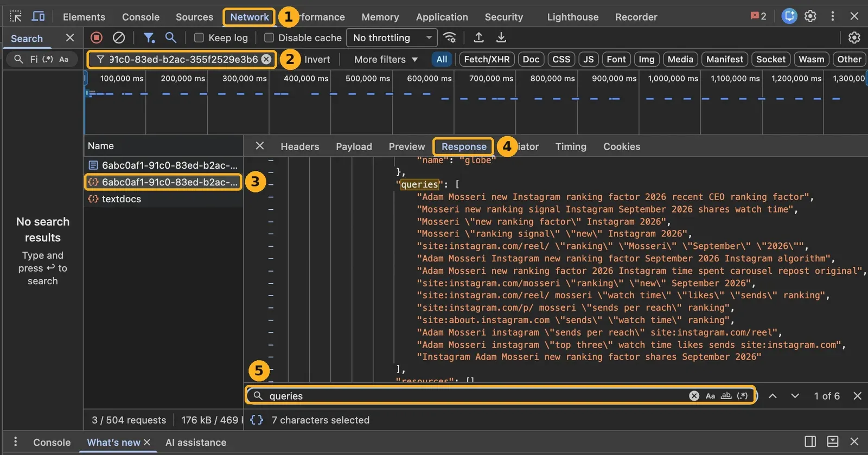The height and width of the screenshot is (455, 868).
Task: Filter requests by Font type
Action: pyautogui.click(x=616, y=59)
